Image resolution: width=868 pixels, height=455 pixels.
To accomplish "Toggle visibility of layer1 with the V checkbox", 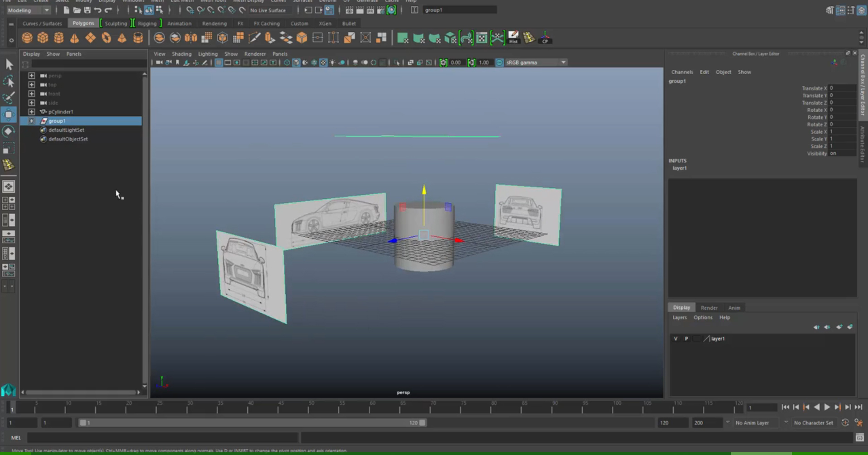I will tap(676, 339).
